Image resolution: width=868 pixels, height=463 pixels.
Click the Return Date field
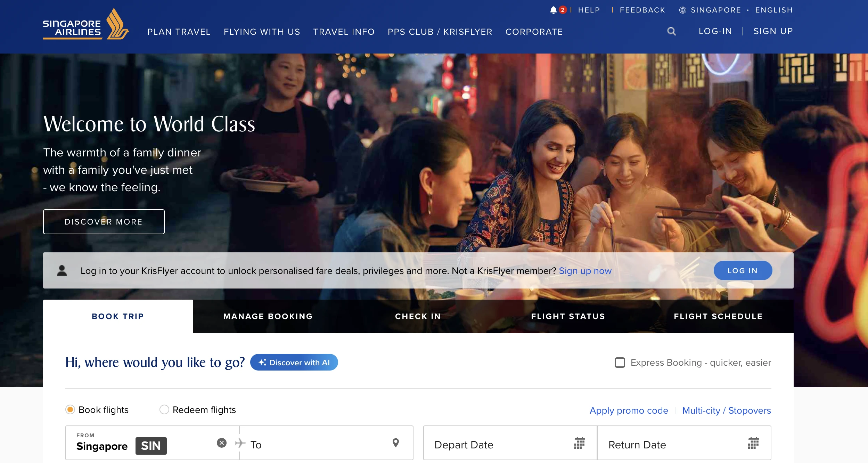[x=684, y=443]
